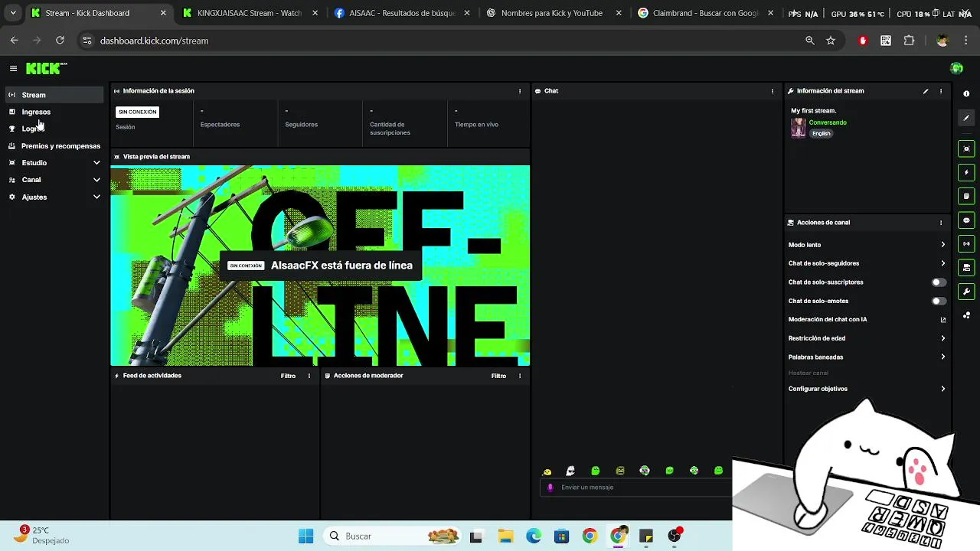Open File Explorer from the taskbar

[505, 536]
